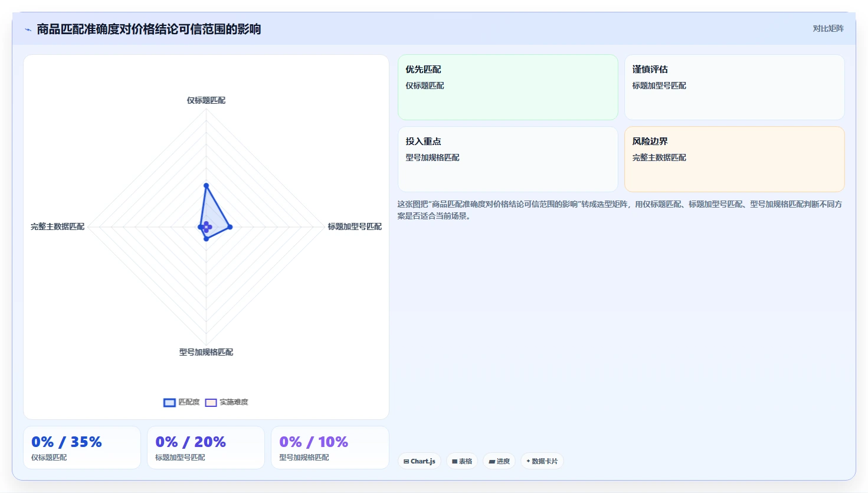Click the 数据卡片 tag chip
Viewport: 868px width, 493px height.
pyautogui.click(x=542, y=461)
